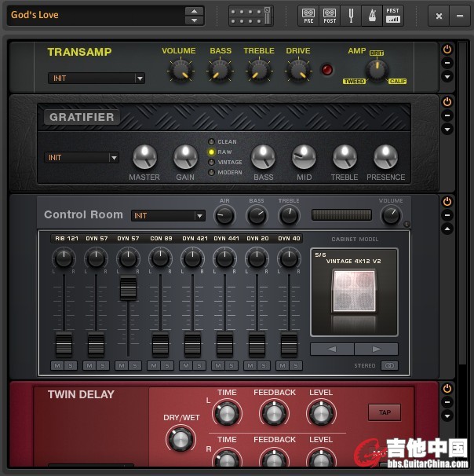Toggle Gratifier module power button
This screenshot has width=474, height=476.
click(447, 102)
